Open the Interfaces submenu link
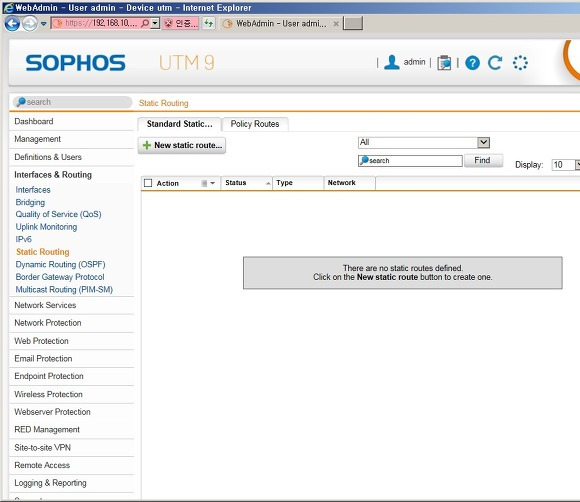This screenshot has width=580, height=502. pyautogui.click(x=33, y=190)
